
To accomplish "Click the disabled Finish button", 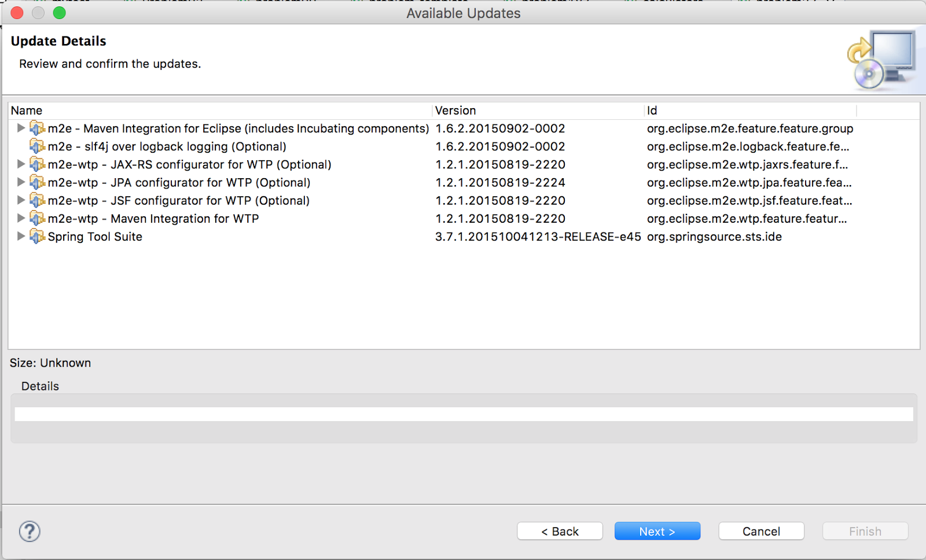I will click(865, 531).
